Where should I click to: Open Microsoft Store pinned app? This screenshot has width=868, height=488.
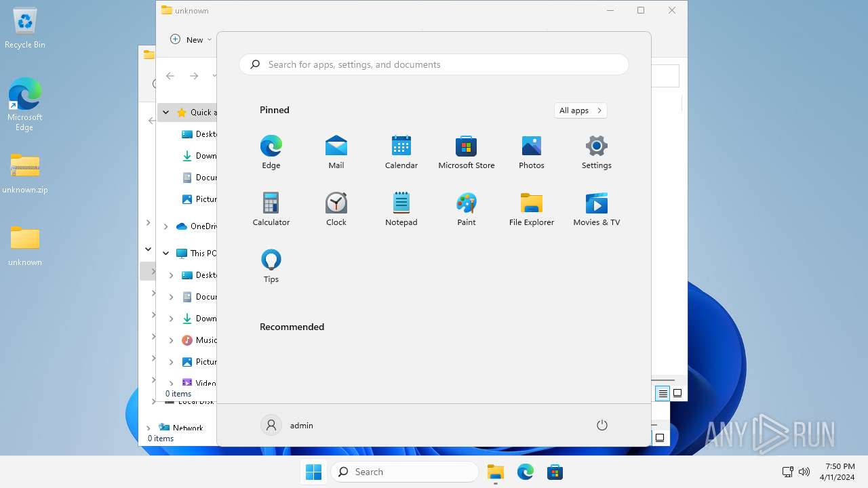click(x=466, y=152)
